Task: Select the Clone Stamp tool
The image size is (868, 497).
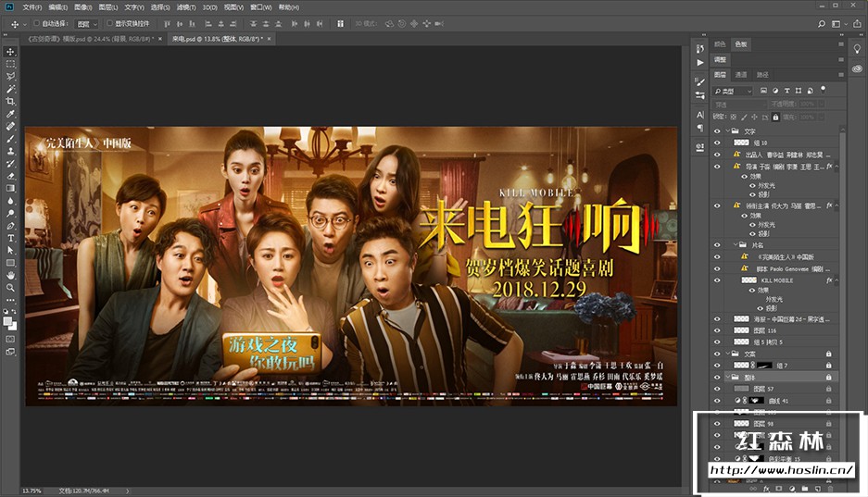Action: pos(10,151)
